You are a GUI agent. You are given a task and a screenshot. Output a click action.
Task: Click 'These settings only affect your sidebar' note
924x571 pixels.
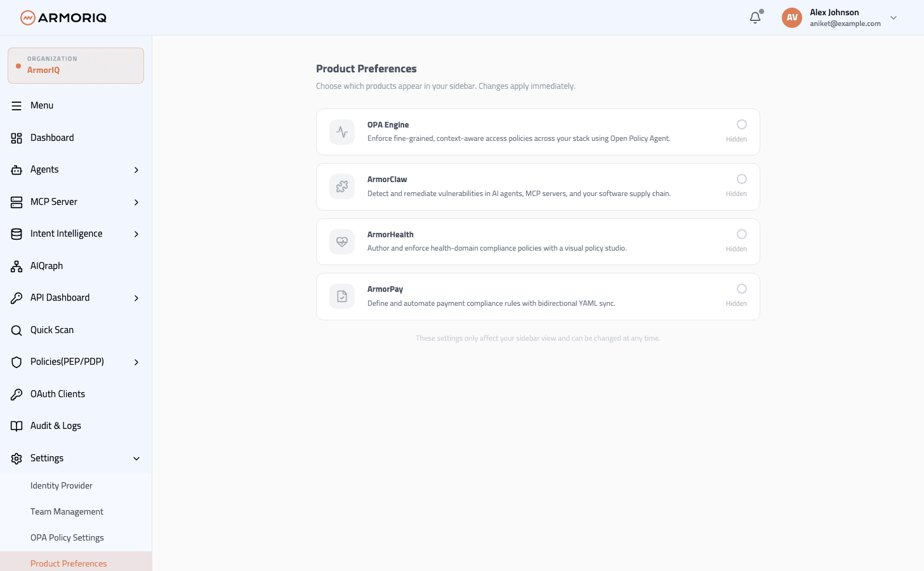538,338
